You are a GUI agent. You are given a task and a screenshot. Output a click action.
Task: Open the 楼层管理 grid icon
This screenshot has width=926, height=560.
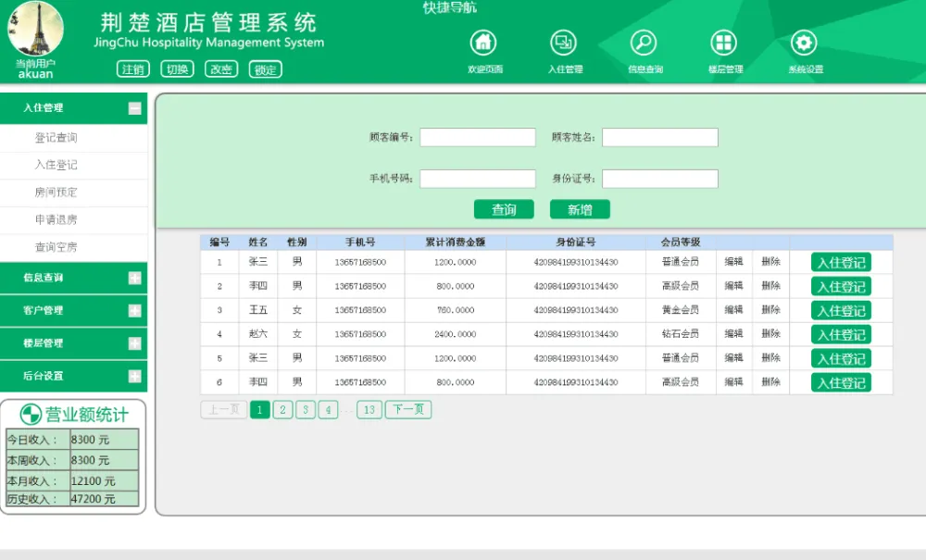[723, 42]
